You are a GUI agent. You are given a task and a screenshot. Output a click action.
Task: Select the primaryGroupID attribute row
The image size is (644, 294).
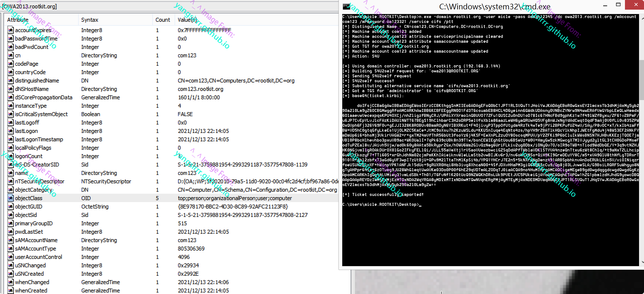point(34,223)
